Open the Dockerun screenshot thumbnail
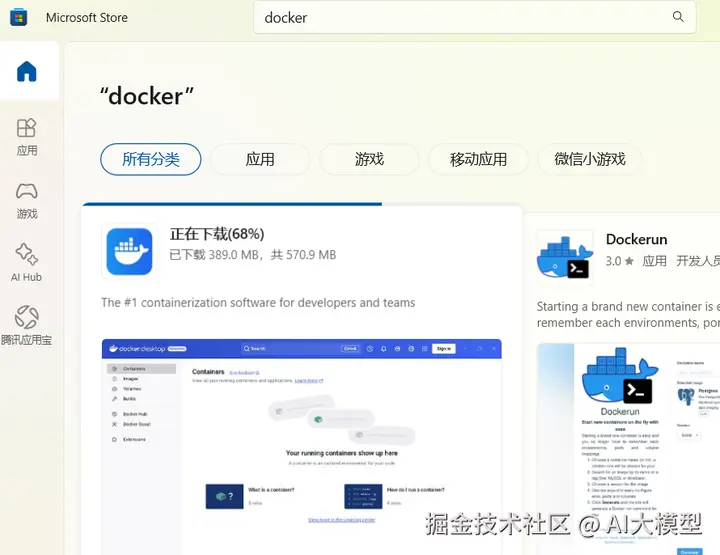 [629, 449]
